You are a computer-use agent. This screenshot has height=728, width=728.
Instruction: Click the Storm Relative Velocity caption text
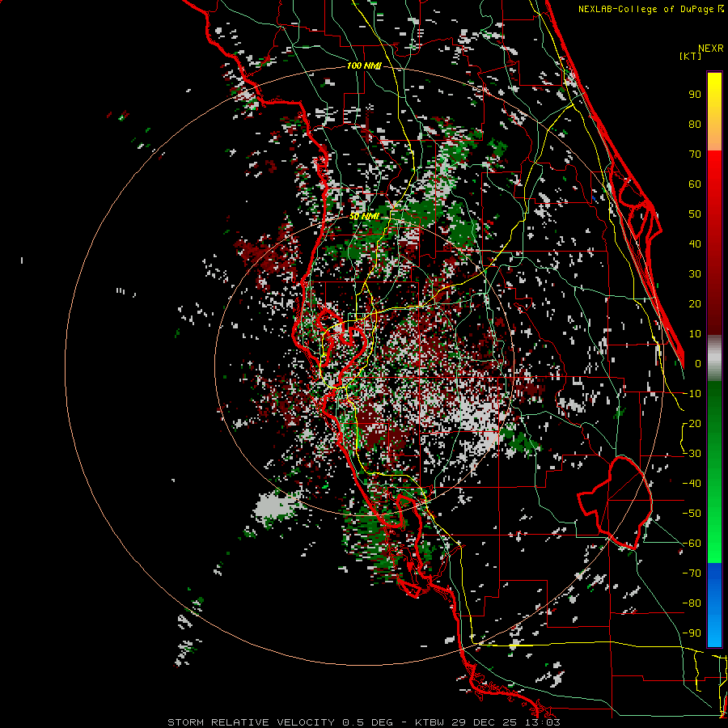[364, 722]
